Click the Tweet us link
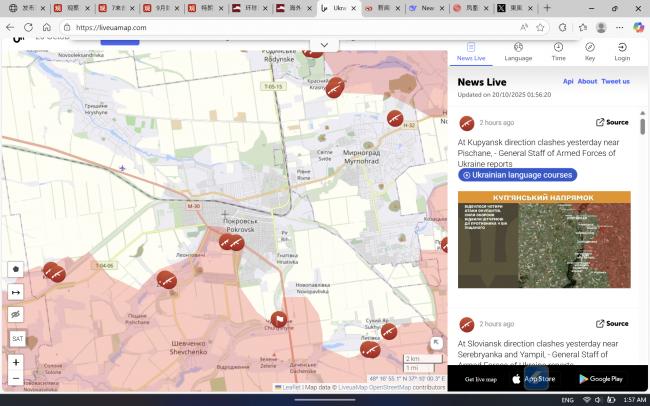 [x=615, y=81]
